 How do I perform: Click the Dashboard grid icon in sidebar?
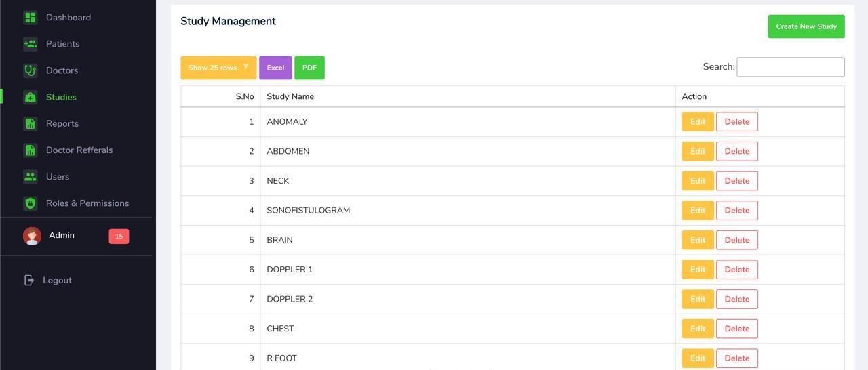(x=30, y=18)
